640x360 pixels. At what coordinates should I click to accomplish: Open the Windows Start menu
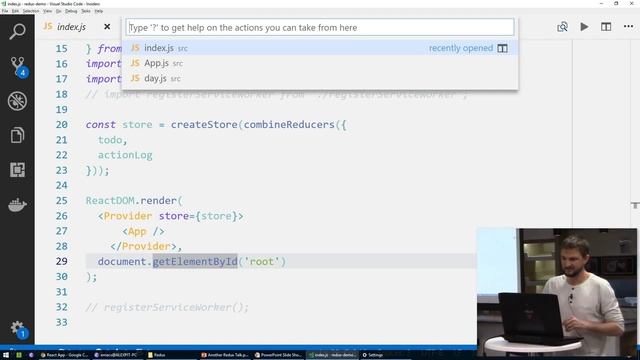tap(6, 355)
